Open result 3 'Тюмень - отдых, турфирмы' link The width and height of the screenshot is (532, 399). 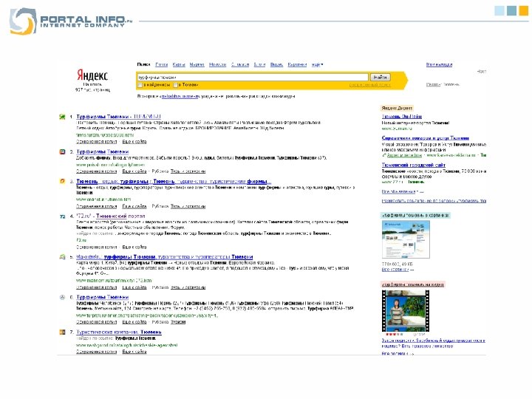[174, 182]
